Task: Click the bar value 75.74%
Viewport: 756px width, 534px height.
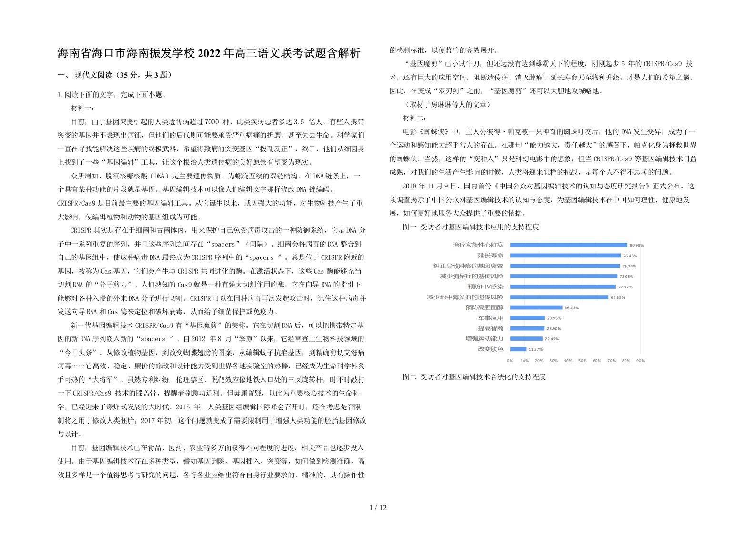Action: pos(629,267)
